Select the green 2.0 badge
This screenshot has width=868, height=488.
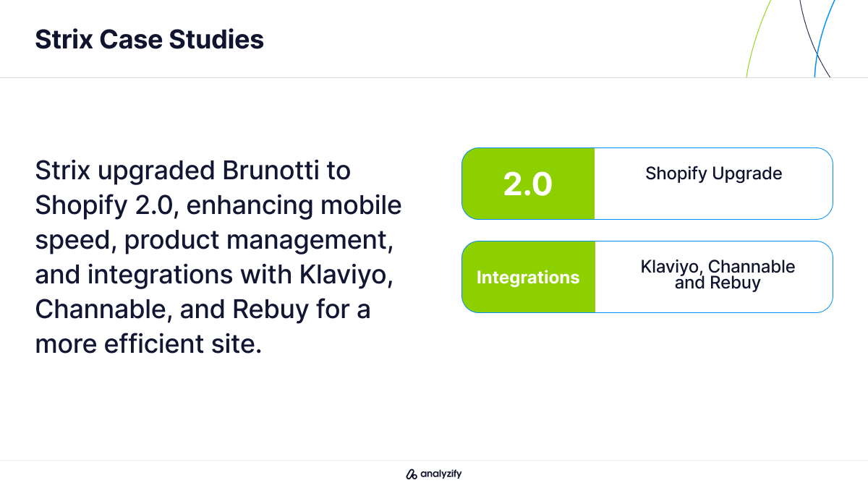tap(528, 184)
